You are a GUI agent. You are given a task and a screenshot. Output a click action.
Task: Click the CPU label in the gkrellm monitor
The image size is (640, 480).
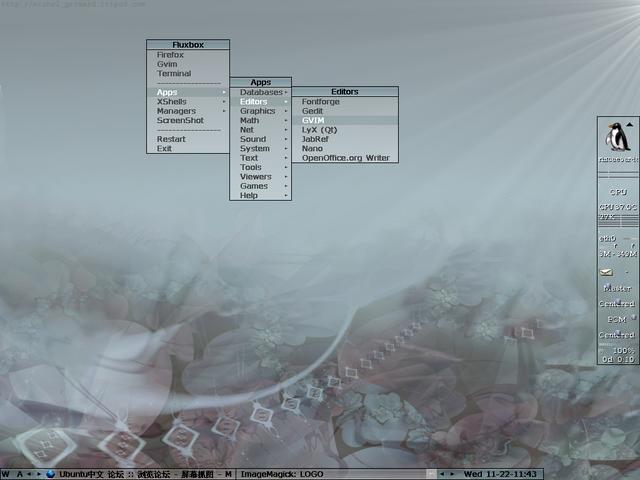pos(618,192)
